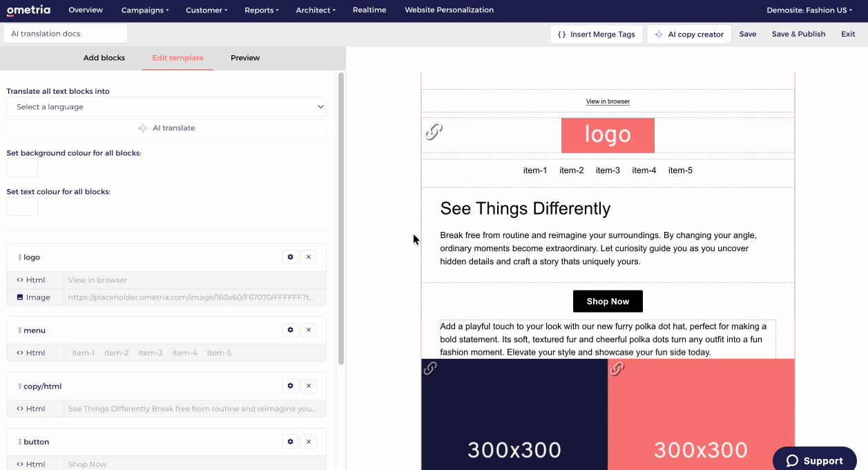Open AI copy creator
Viewport: 868px width, 470px height.
(x=689, y=35)
